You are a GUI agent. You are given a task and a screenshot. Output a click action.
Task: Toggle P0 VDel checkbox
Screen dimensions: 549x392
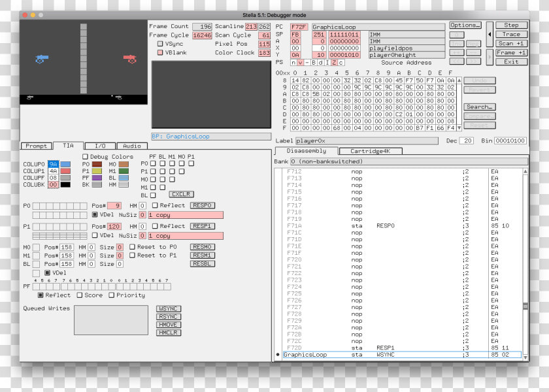tap(95, 214)
